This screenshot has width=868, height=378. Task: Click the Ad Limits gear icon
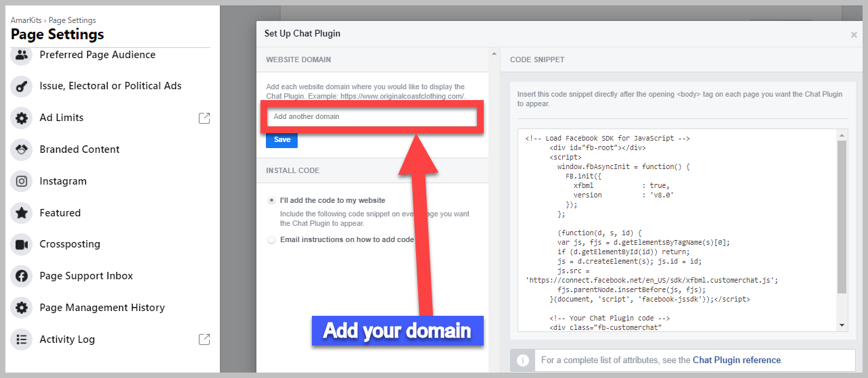(x=22, y=118)
